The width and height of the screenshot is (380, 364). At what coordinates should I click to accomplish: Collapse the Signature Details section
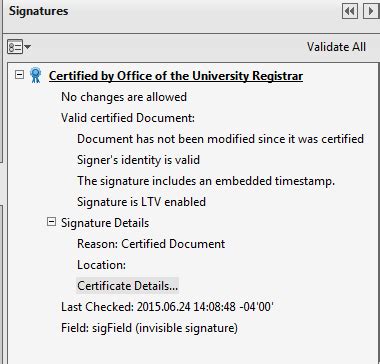click(51, 222)
